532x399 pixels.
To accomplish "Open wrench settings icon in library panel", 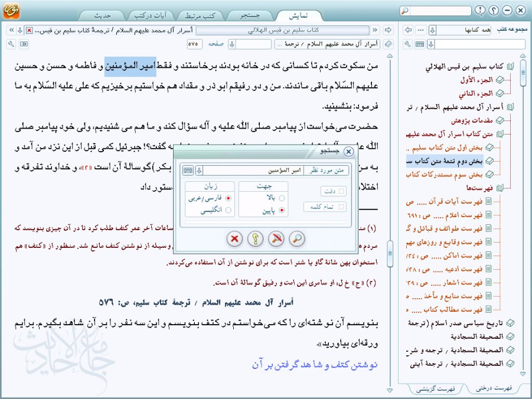I will coord(408,44).
